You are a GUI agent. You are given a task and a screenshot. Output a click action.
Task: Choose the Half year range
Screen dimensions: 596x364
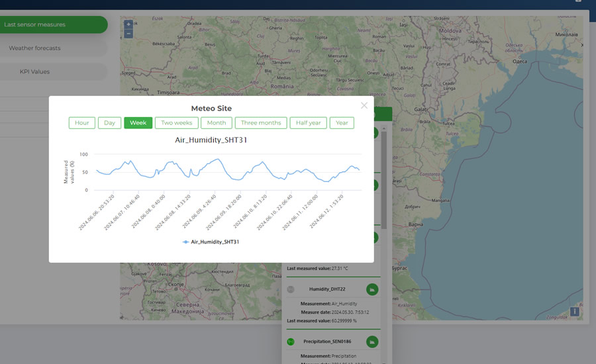[x=309, y=123]
